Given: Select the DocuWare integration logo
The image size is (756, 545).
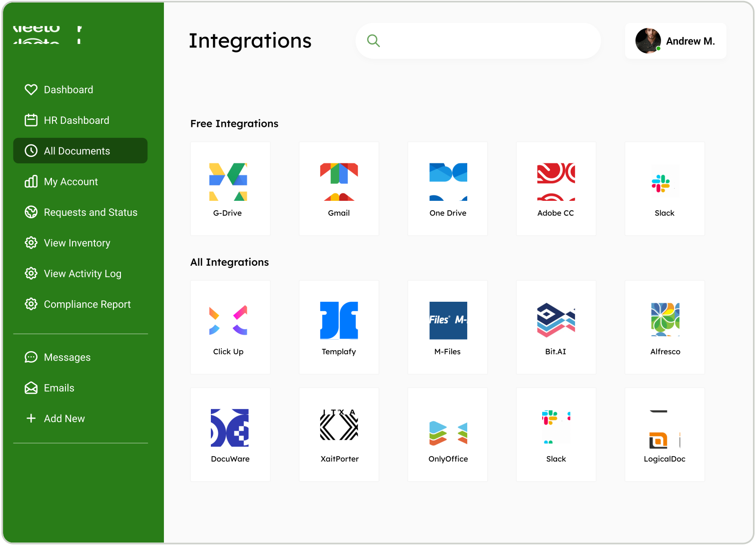Looking at the screenshot, I should click(x=230, y=428).
